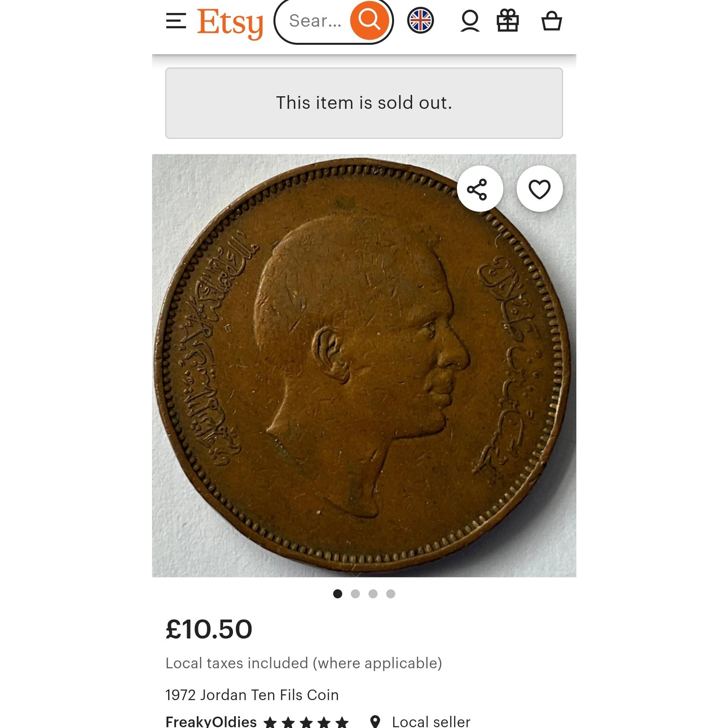
Task: Open the account profile icon
Action: [470, 21]
